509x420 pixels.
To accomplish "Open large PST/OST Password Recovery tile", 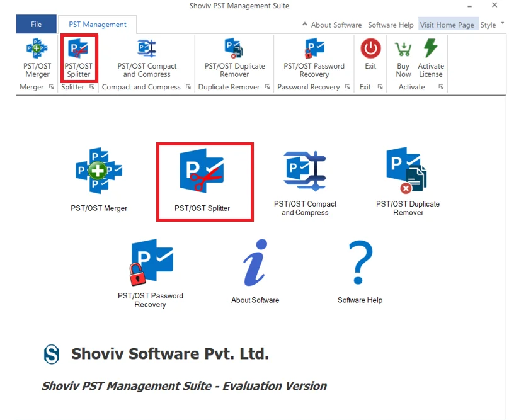I will pyautogui.click(x=151, y=273).
